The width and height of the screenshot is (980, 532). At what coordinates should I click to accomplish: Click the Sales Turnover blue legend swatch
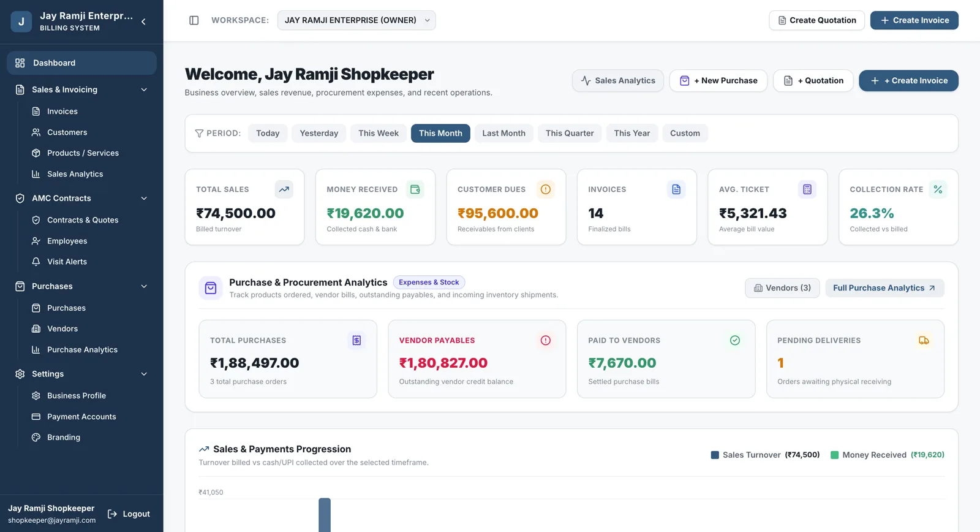coord(715,455)
